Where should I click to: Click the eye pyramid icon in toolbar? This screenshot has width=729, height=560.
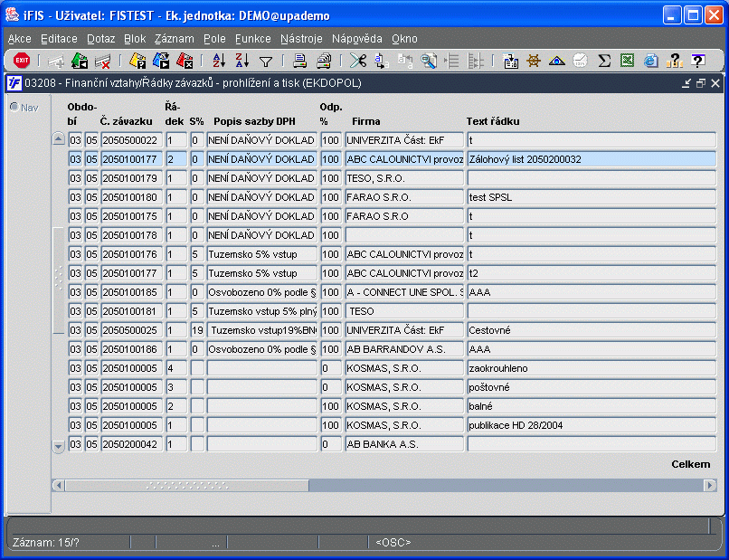(557, 61)
